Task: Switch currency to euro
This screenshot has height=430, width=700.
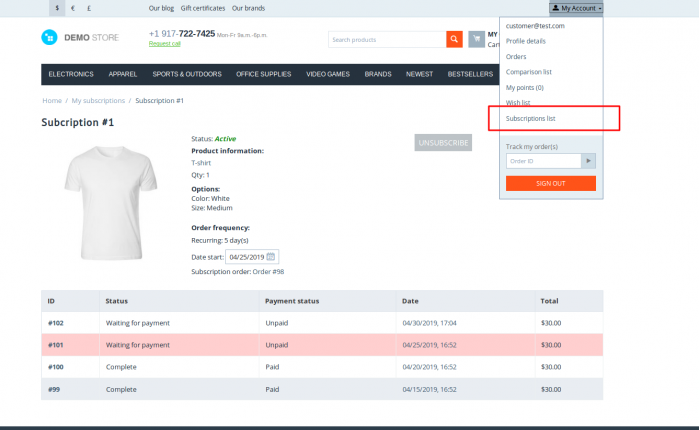Action: 73,8
